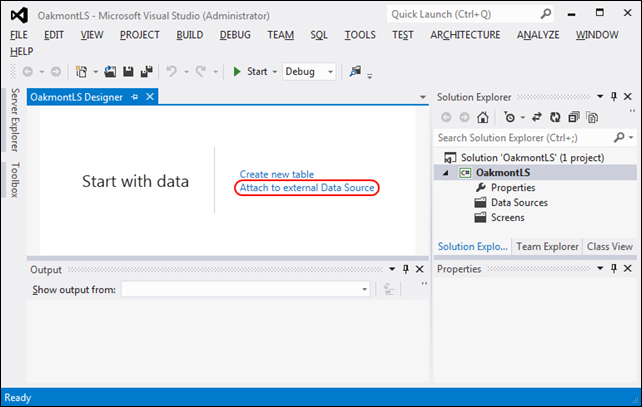Viewport: 642px width, 407px height.
Task: Click the Visual Studio logo icon
Action: point(19,16)
